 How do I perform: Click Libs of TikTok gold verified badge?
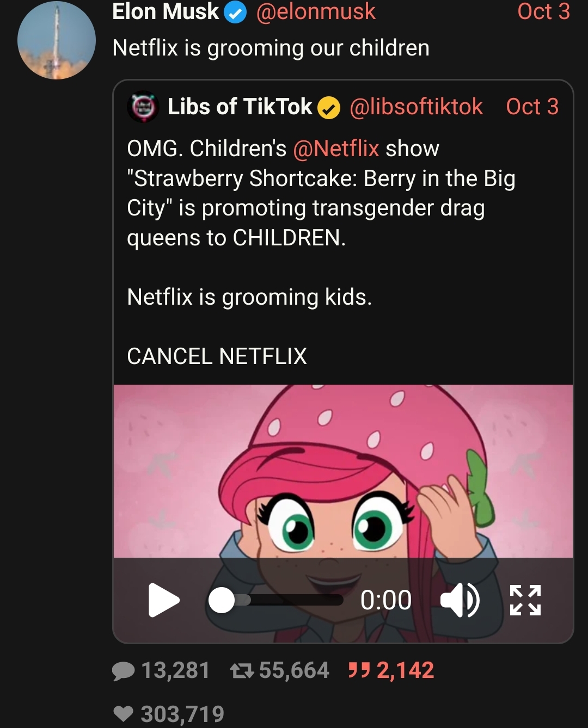tap(329, 108)
